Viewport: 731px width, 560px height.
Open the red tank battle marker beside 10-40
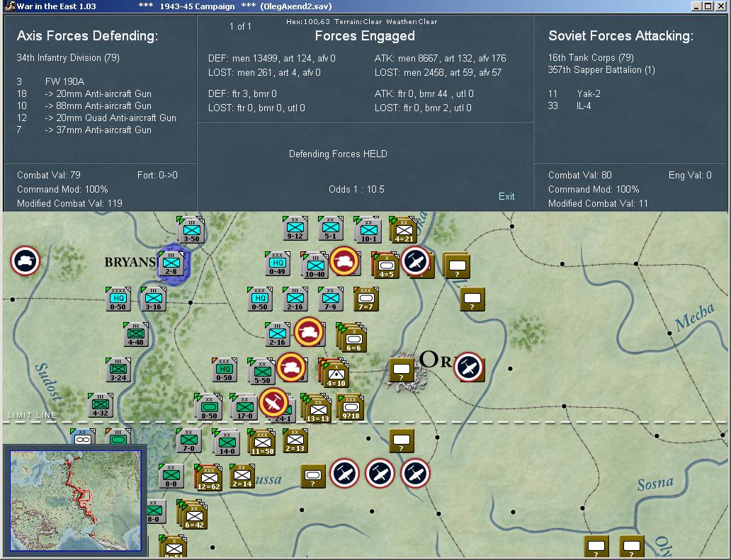pos(344,261)
